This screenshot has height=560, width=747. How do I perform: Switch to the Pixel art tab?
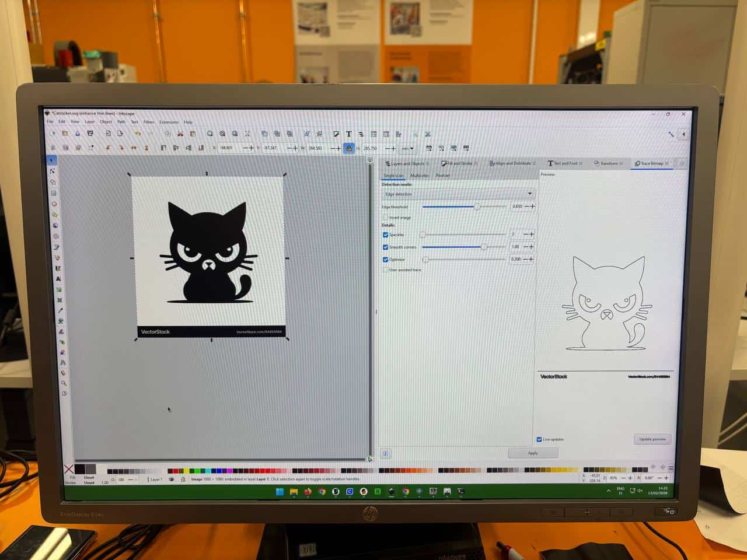click(x=443, y=176)
